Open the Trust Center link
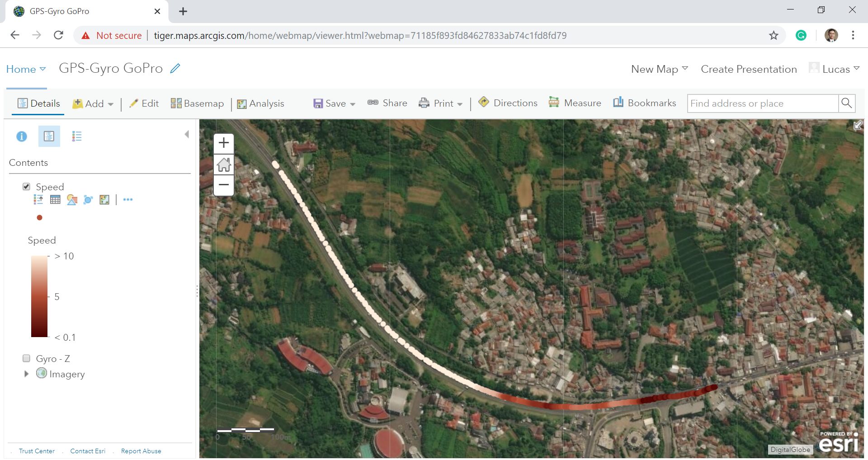Viewport: 868px width, 460px height. tap(37, 451)
